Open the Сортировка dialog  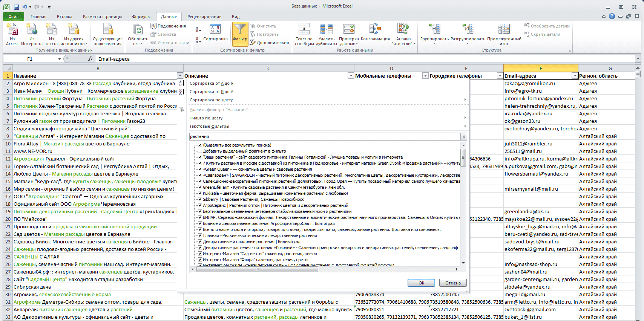(215, 33)
